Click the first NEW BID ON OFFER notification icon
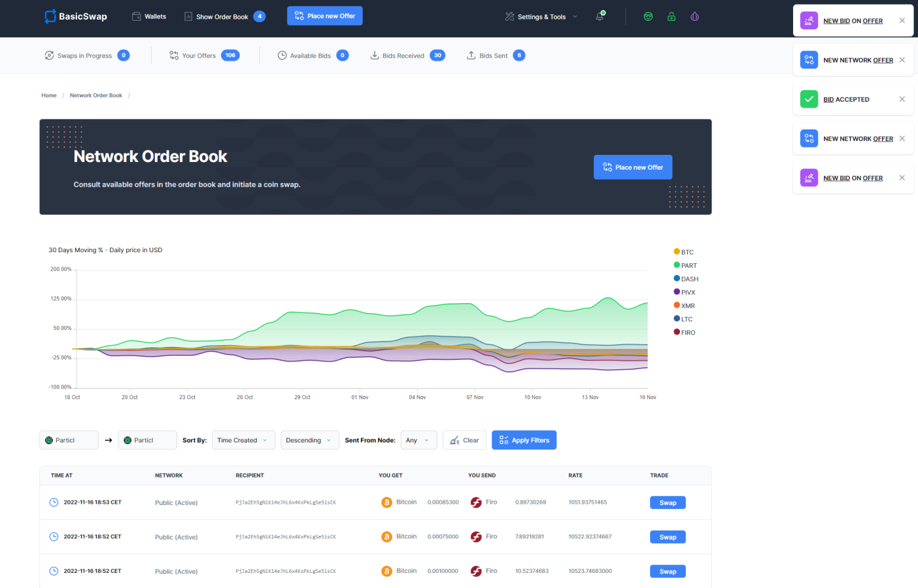Image resolution: width=918 pixels, height=588 pixels. point(809,21)
